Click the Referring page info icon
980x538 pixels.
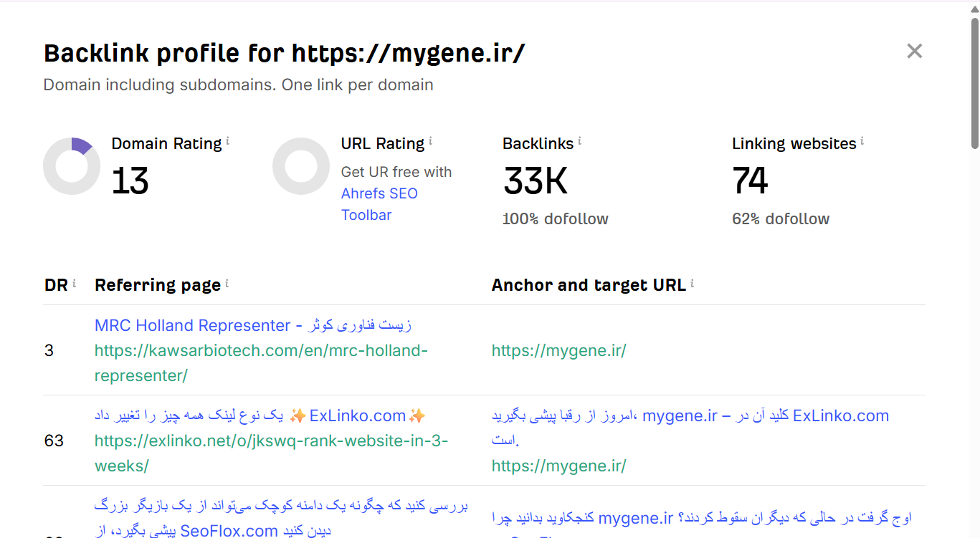[x=227, y=283]
